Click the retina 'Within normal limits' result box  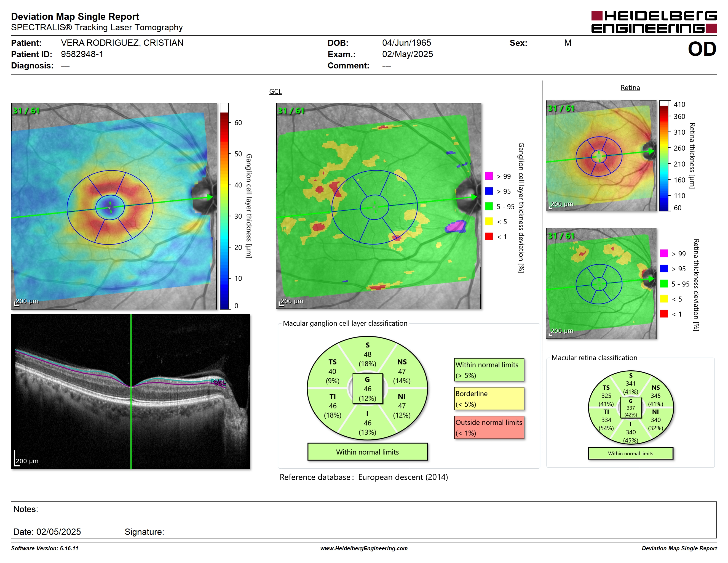(x=630, y=453)
